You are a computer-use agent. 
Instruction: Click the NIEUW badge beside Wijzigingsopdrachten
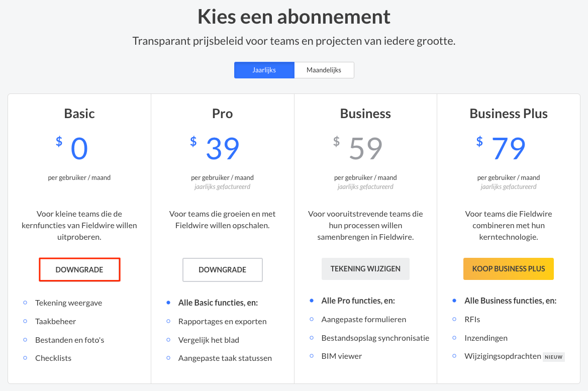click(x=554, y=357)
